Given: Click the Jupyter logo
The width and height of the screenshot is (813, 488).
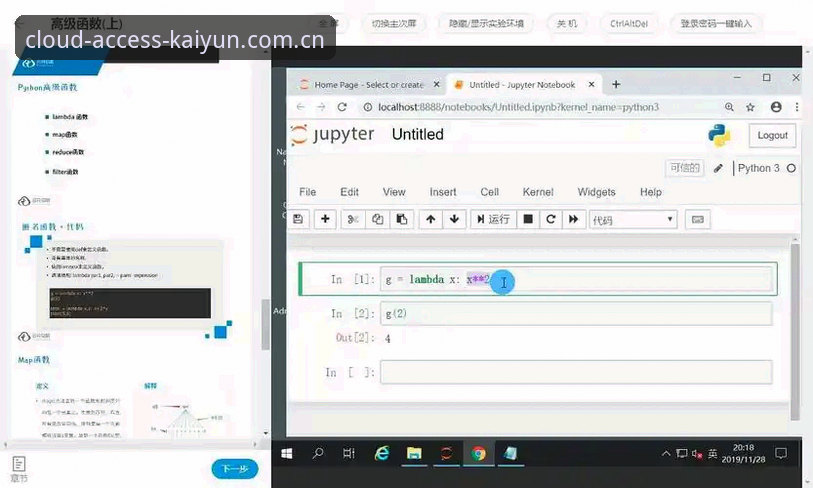Looking at the screenshot, I should [332, 134].
